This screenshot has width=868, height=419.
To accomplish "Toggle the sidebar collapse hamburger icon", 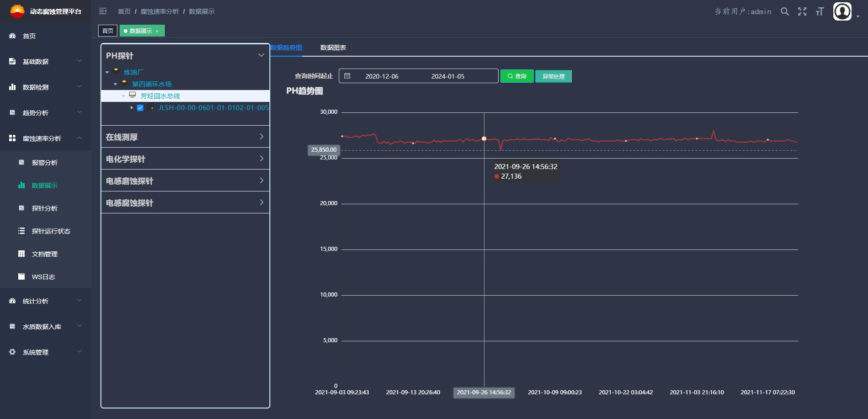I will pyautogui.click(x=103, y=11).
